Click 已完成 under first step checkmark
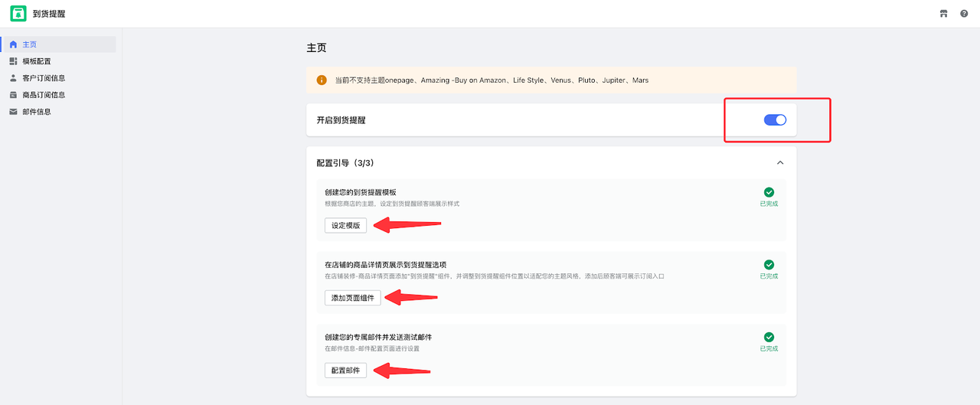 coord(769,204)
